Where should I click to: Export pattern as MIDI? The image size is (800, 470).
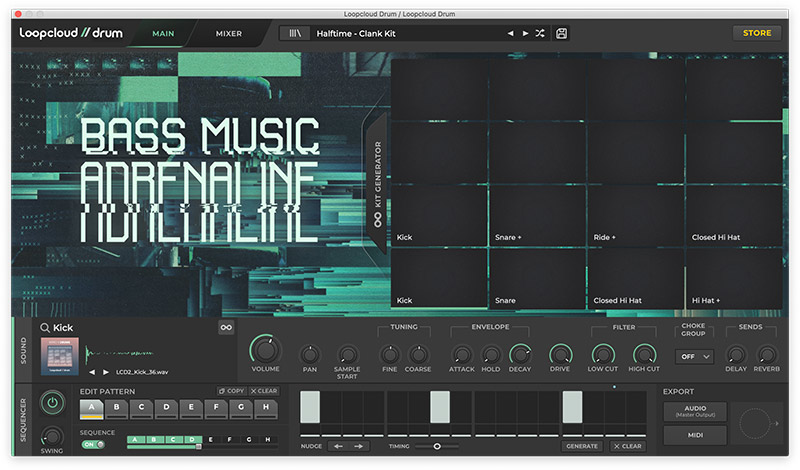tap(695, 435)
